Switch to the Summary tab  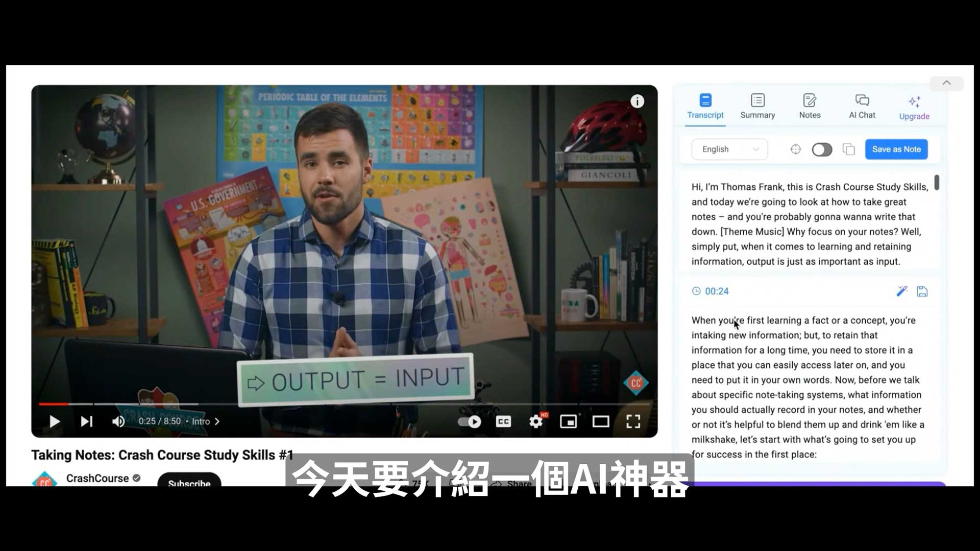pyautogui.click(x=757, y=107)
